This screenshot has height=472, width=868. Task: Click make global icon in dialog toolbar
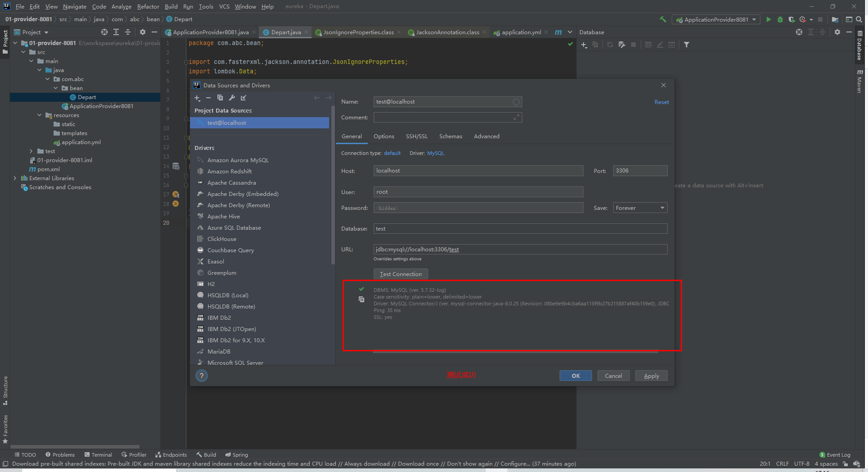tap(244, 98)
